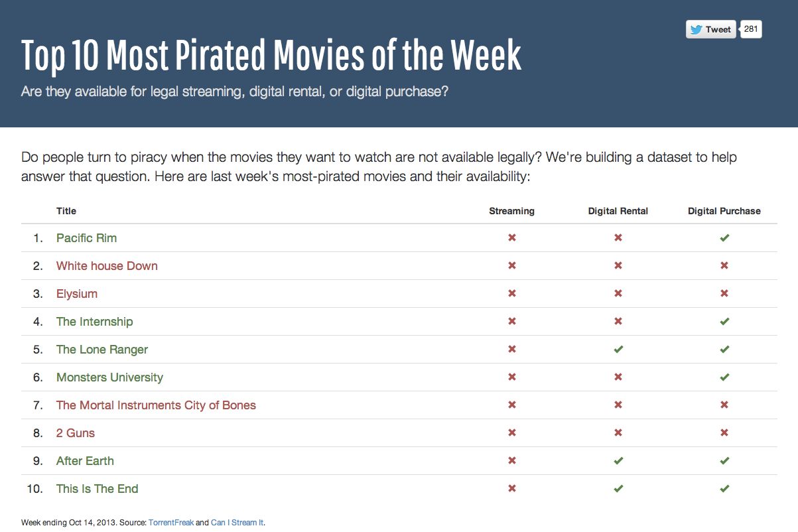
Task: Click the 2 Guns Digital Rental X icon
Action: [618, 433]
